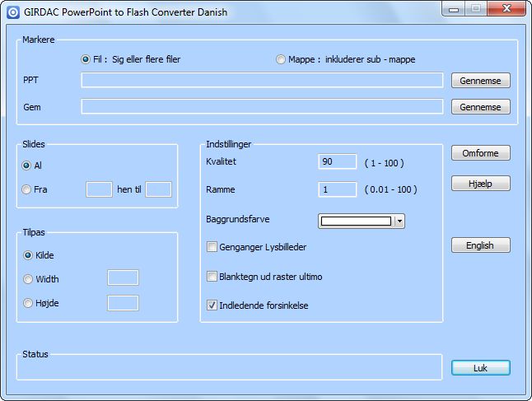Click the Width value input box

(123, 277)
